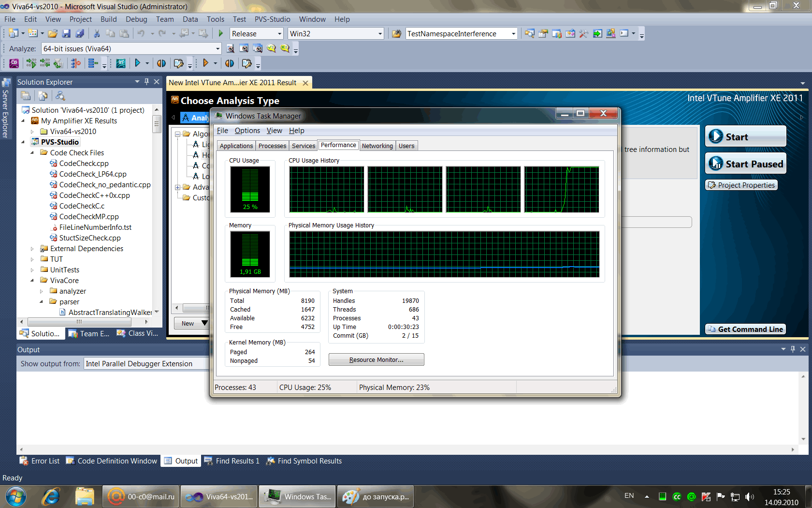812x508 pixels.
Task: Click Output panel scroll down arrow
Action: tap(803, 439)
